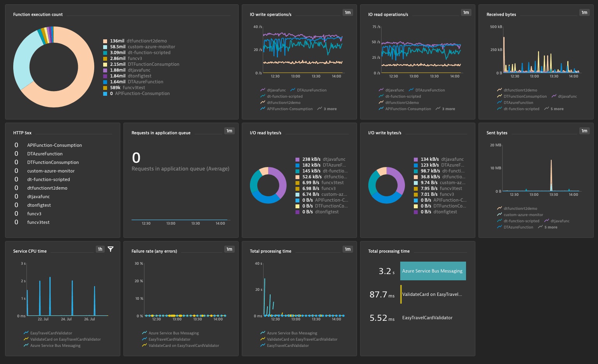Click the teal Azure Service Bus Messaging box
The height and width of the screenshot is (364, 598).
[433, 271]
